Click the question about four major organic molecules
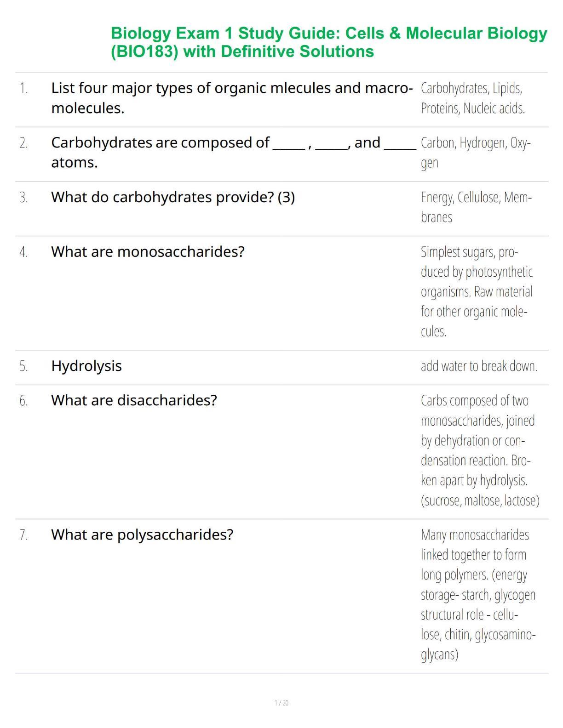 pyautogui.click(x=231, y=98)
